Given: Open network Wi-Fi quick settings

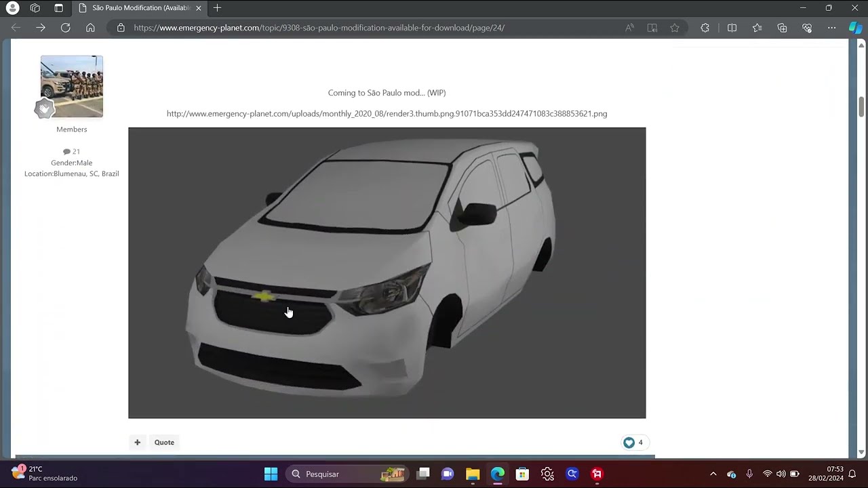Looking at the screenshot, I should coord(768,474).
